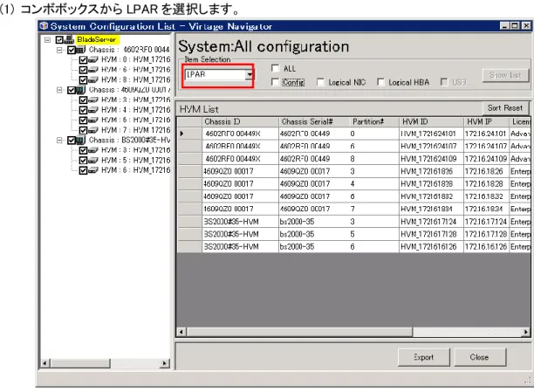
Task: Select the BladeServer tree label
Action: pyautogui.click(x=97, y=39)
